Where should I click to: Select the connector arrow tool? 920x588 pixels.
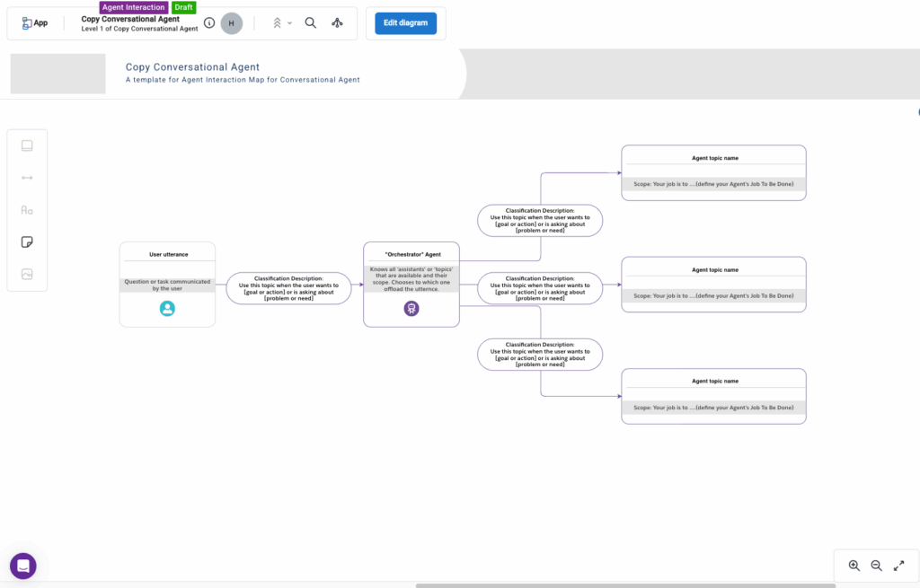point(27,178)
